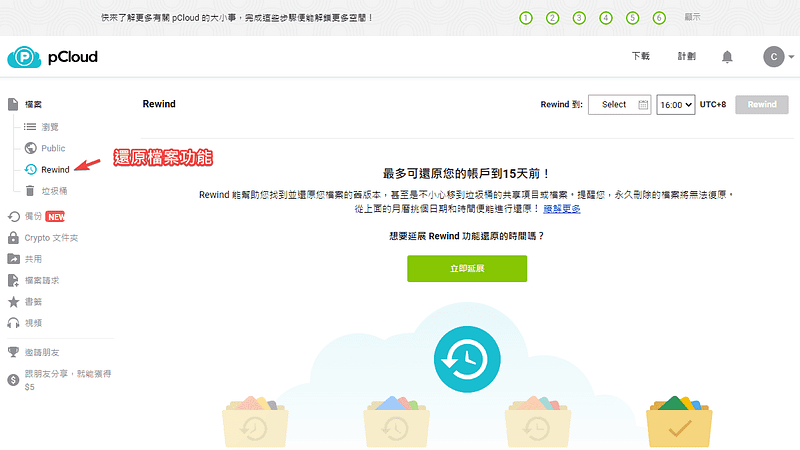
Task: Open 下載 in top navigation
Action: coord(641,56)
